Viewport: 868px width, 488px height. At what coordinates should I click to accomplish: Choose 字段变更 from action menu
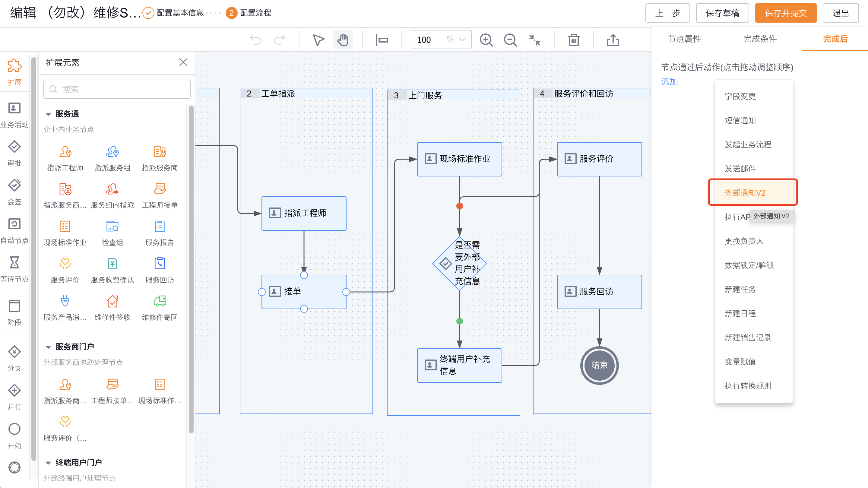pos(754,97)
